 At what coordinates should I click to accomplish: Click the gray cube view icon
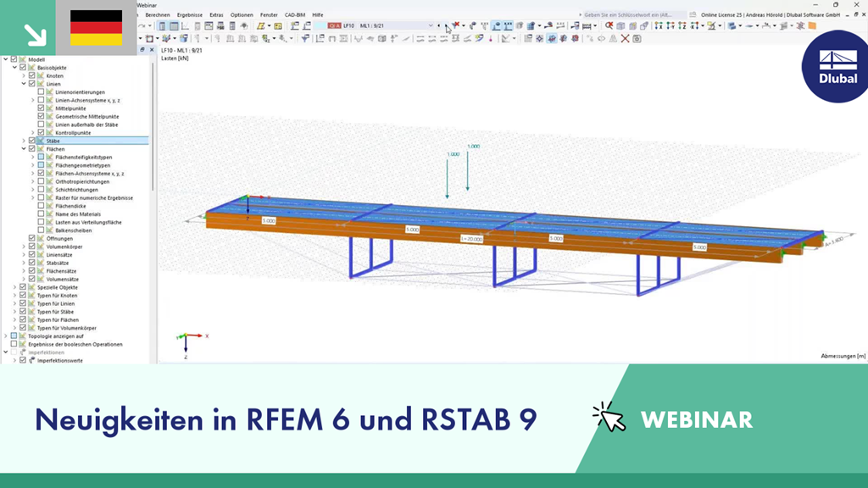(621, 25)
